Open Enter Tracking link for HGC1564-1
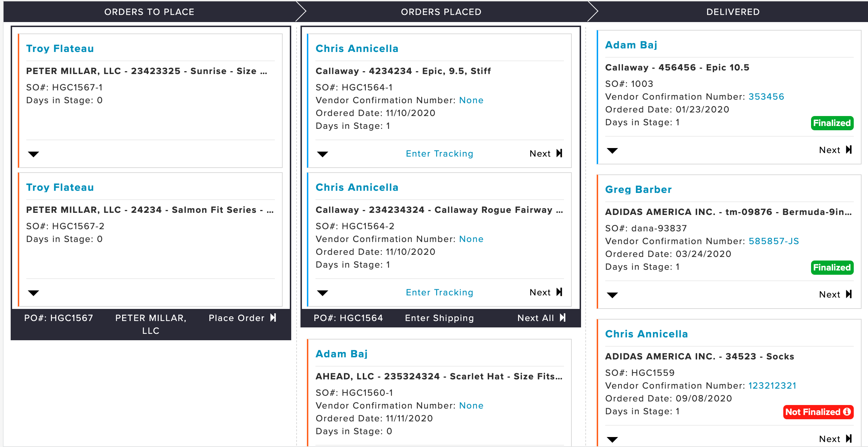Viewport: 868px width, 447px height. (x=439, y=153)
